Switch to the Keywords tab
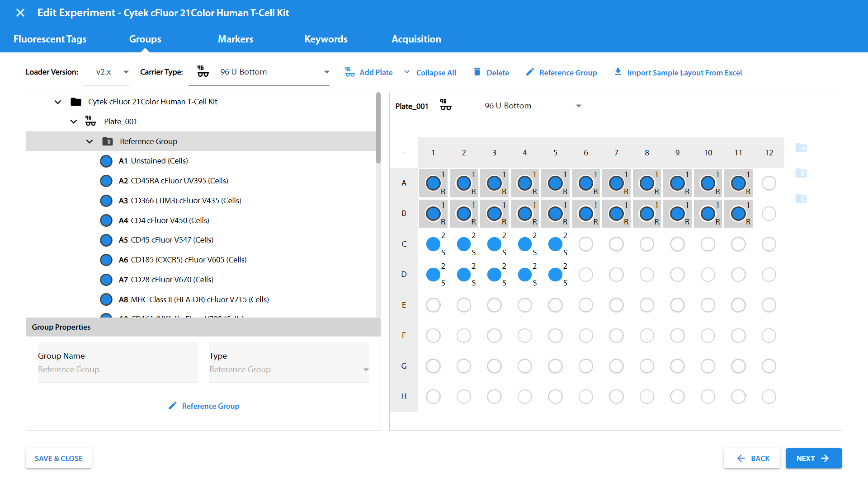The image size is (868, 486). (x=326, y=39)
